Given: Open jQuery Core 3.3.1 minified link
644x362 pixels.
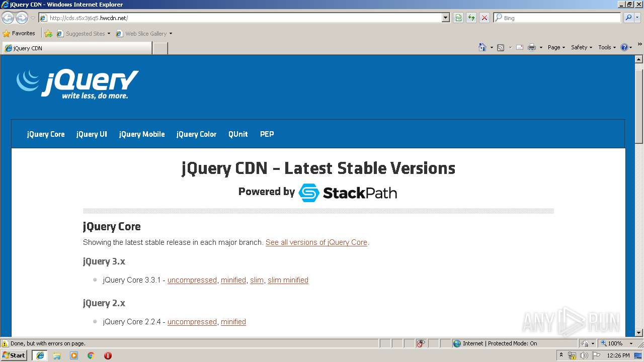Looking at the screenshot, I should click(233, 280).
